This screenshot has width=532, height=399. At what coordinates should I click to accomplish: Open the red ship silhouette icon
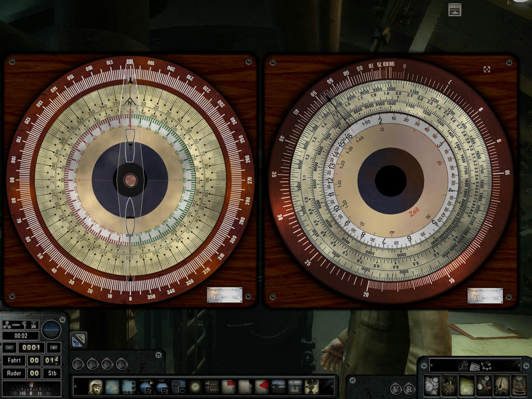(x=262, y=387)
